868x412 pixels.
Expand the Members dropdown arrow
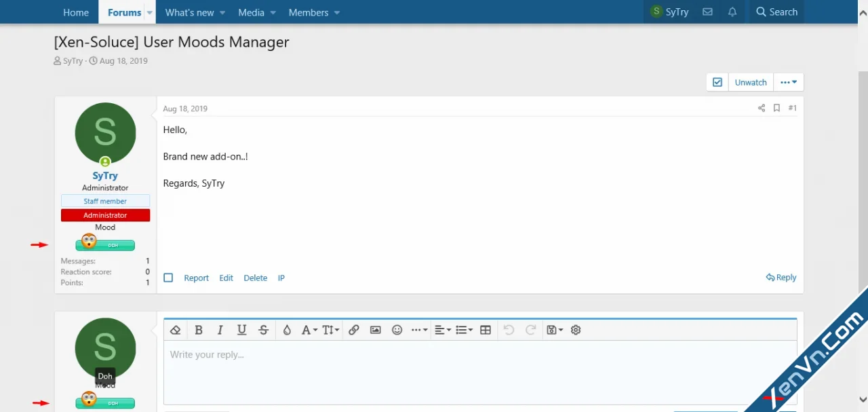pos(337,12)
